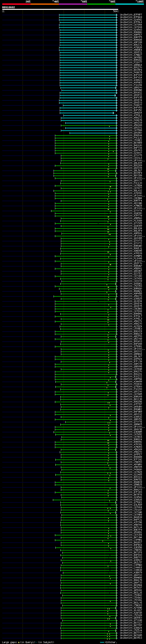146x644 pixels.
Task: Select the UniRef100_B0FV14 label
Action: click(131, 78)
